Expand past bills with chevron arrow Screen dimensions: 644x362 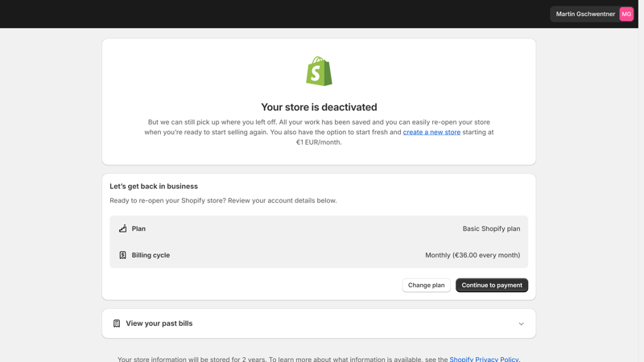(521, 324)
